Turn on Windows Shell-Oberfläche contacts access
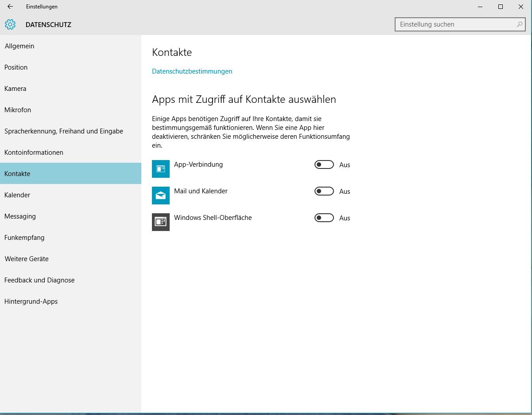Image resolution: width=532 pixels, height=415 pixels. coord(324,218)
